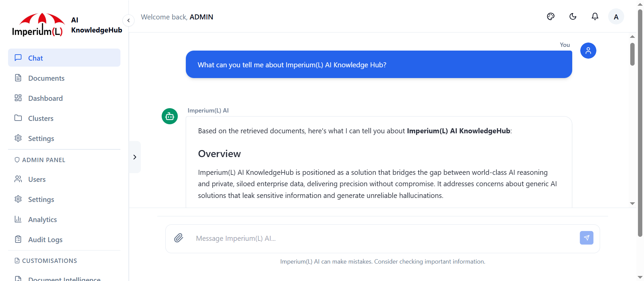The width and height of the screenshot is (644, 281).
Task: Click the chat scrollbar up arrow
Action: 632,37
